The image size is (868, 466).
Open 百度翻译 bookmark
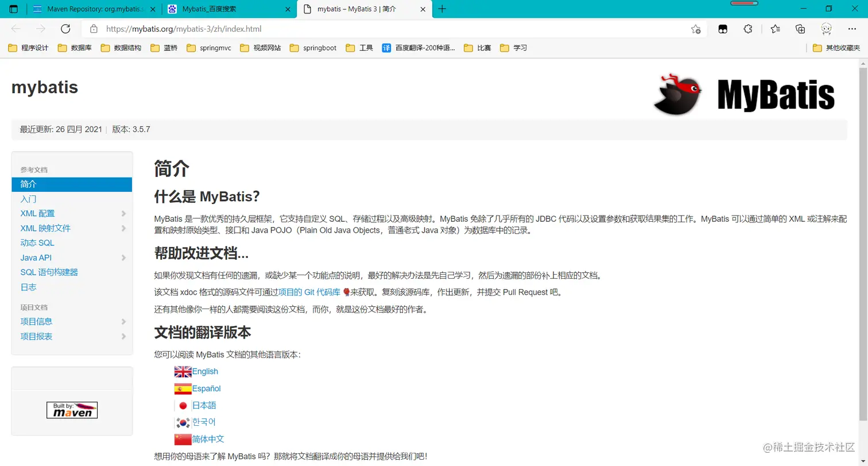click(418, 48)
